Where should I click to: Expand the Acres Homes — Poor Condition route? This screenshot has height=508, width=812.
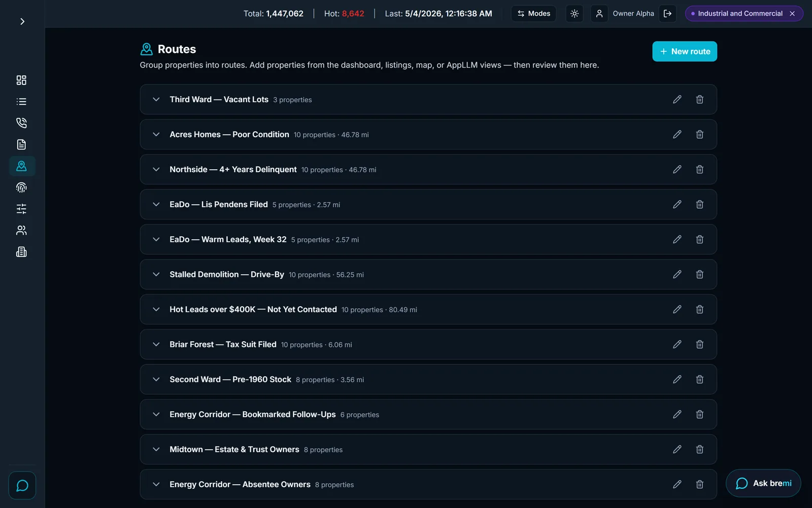(x=156, y=135)
